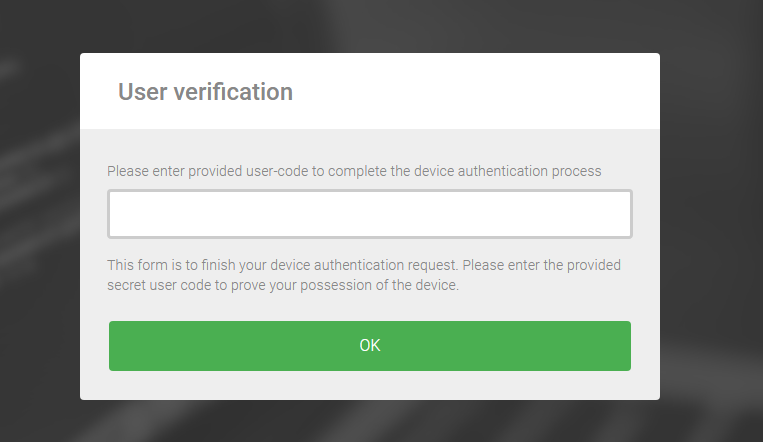Click the words "device authentication process" in label

click(x=508, y=171)
